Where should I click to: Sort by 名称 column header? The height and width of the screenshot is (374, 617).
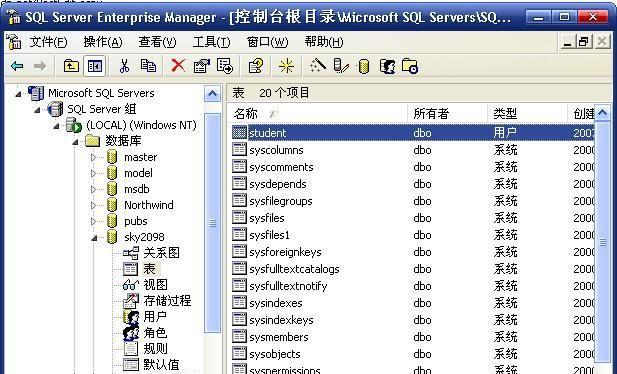tap(317, 114)
